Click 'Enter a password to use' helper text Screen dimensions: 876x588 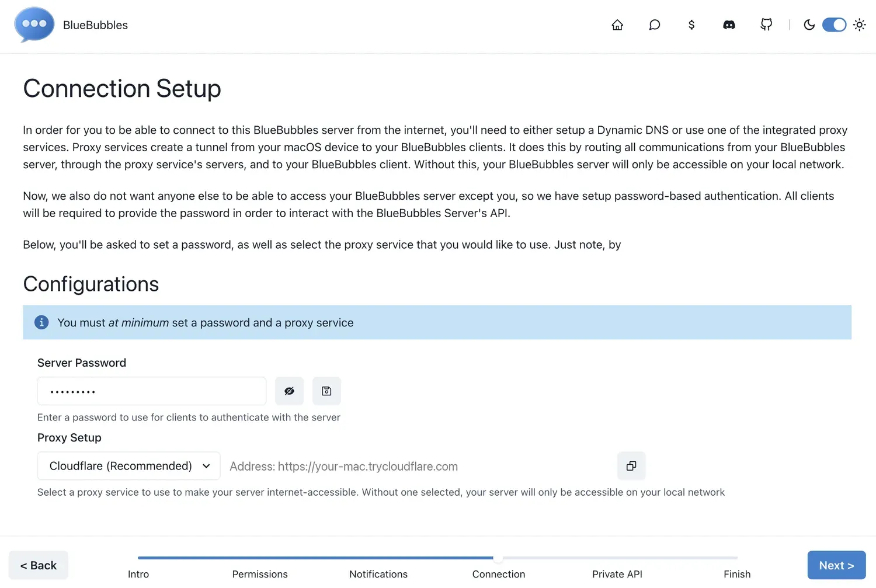189,417
